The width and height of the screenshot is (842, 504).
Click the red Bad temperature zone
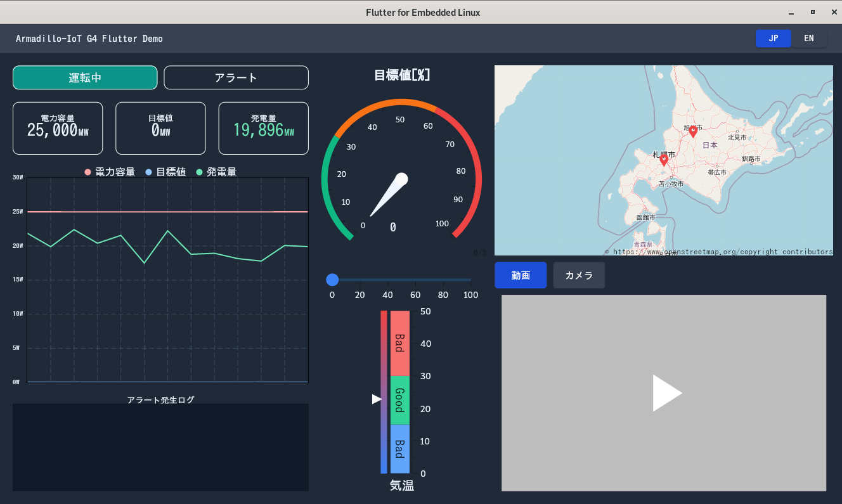click(399, 343)
